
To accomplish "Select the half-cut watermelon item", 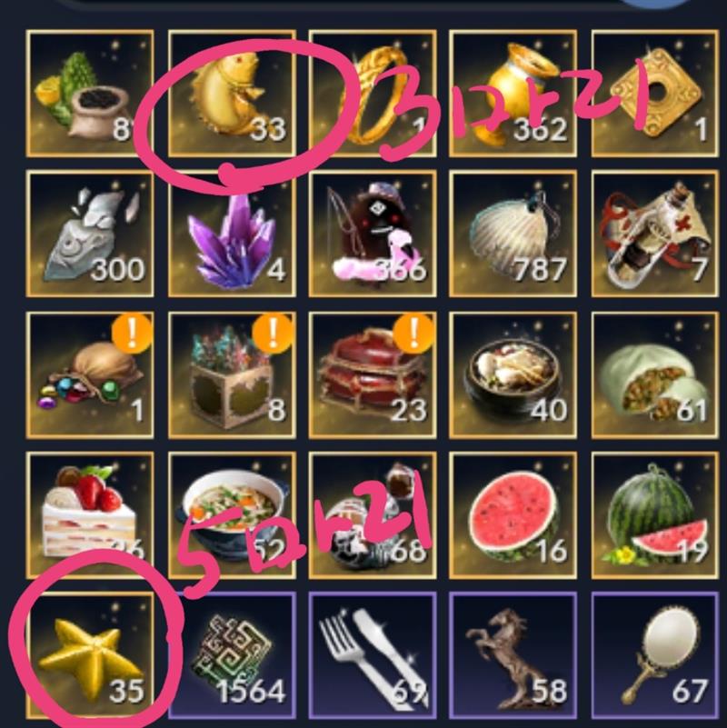I will [x=513, y=515].
